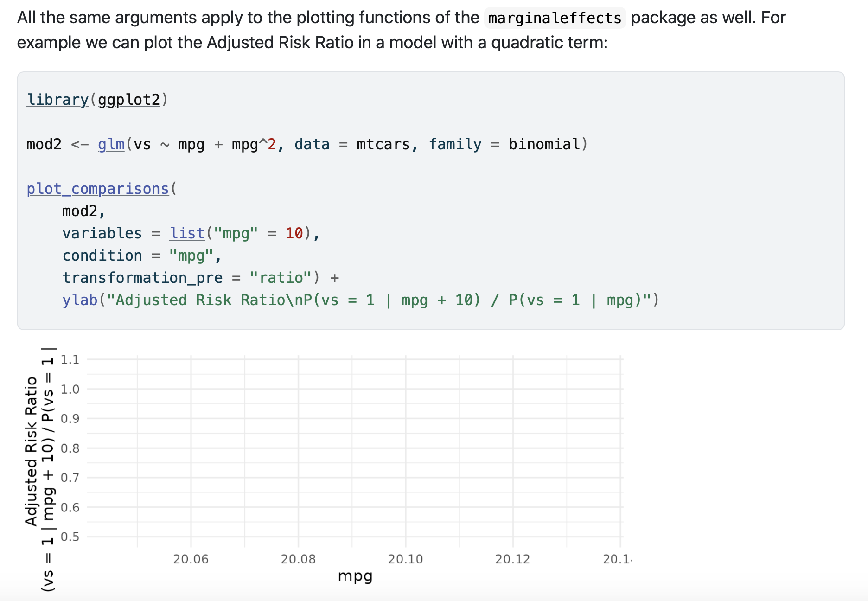The height and width of the screenshot is (601, 868).
Task: Click the ylab function link
Action: (x=80, y=300)
